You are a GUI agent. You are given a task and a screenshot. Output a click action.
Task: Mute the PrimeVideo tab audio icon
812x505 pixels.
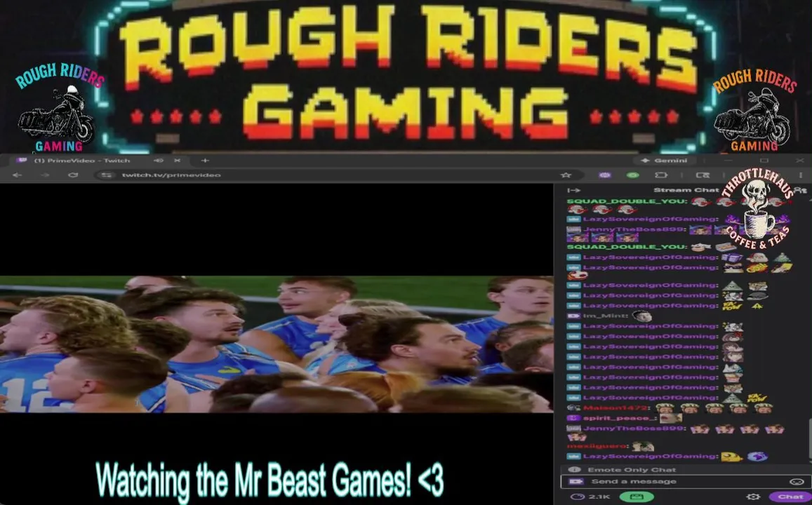(159, 161)
